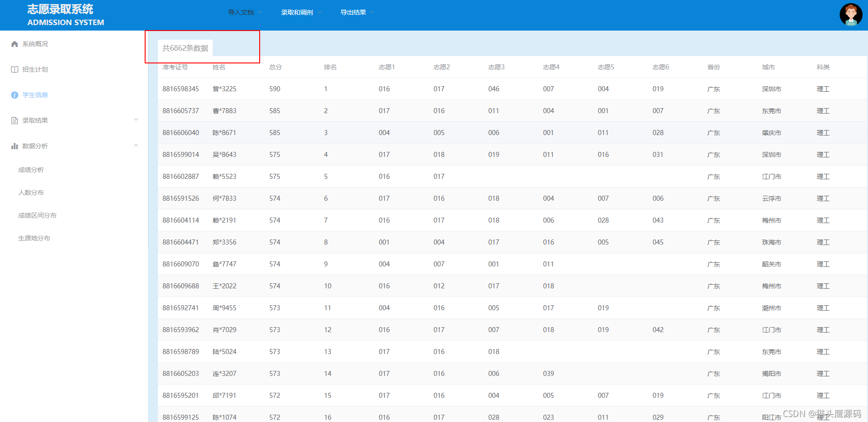Image resolution: width=868 pixels, height=422 pixels.
Task: Click 珠海市 city cell
Action: point(772,242)
